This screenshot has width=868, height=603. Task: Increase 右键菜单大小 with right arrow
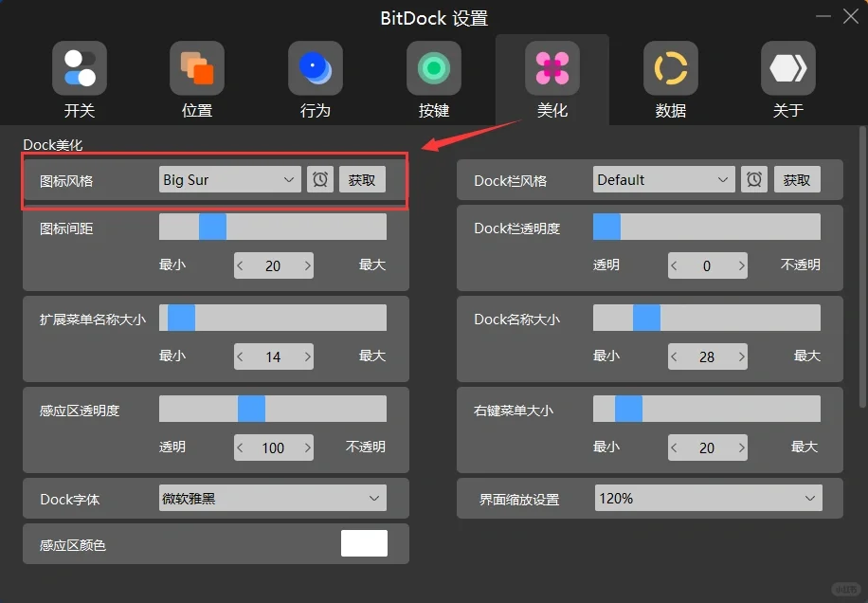741,448
